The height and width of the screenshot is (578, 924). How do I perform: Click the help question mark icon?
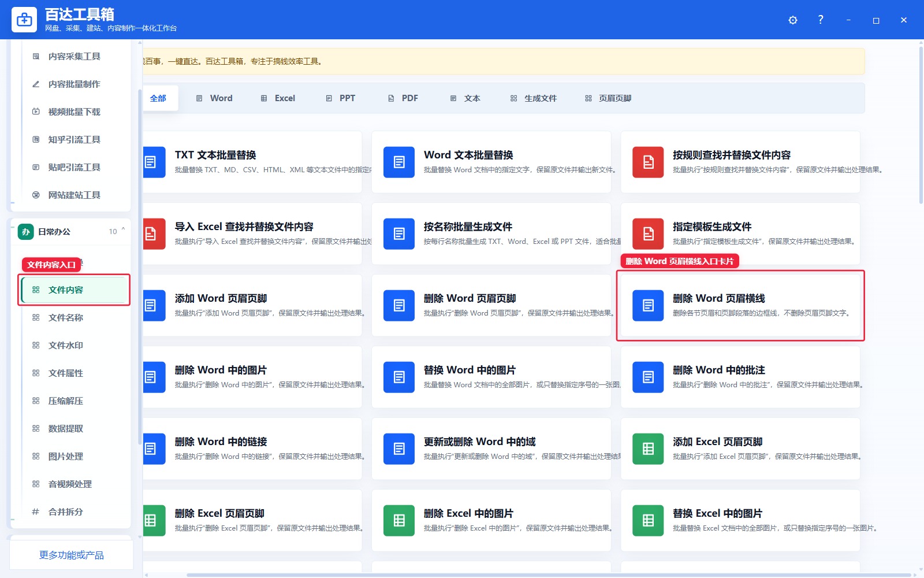click(821, 20)
